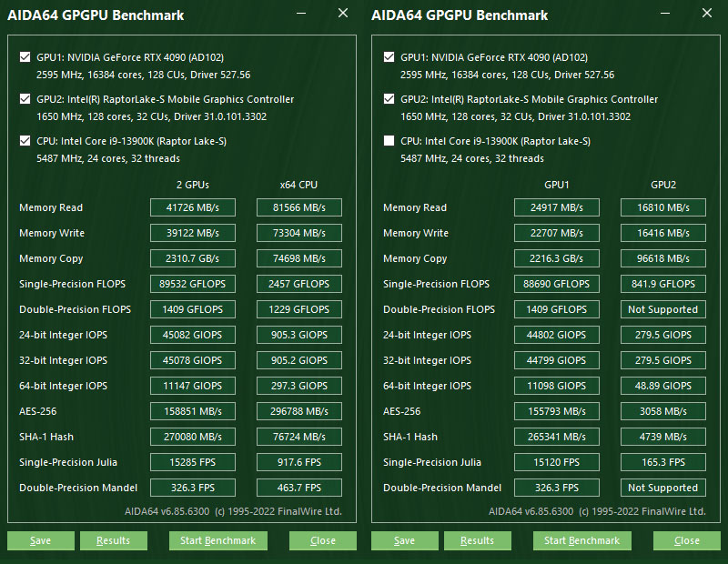Image resolution: width=728 pixels, height=564 pixels.
Task: Click the 265341 MB/s SHA-1 result
Action: [557, 438]
